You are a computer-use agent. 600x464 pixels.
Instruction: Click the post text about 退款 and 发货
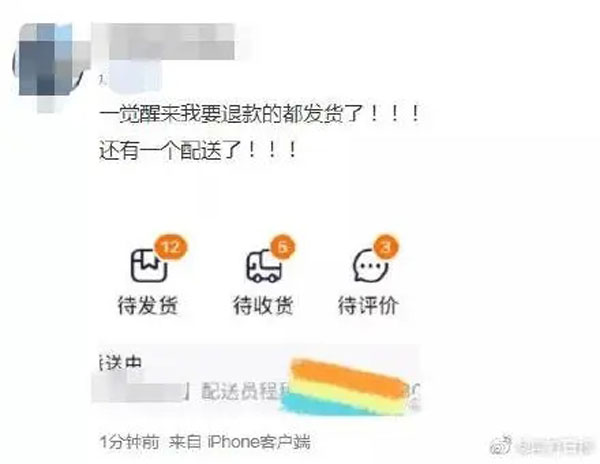click(260, 114)
